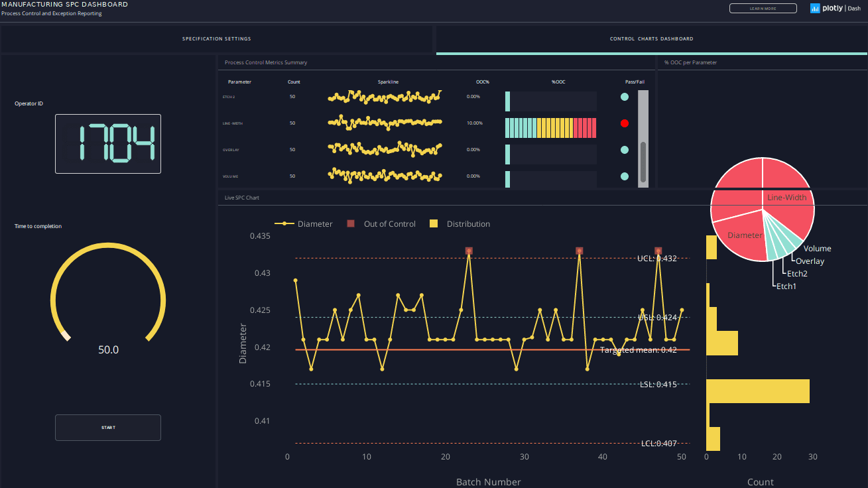Toggle the Out of Control legend entry
Screen dimensions: 868x488
pos(381,224)
